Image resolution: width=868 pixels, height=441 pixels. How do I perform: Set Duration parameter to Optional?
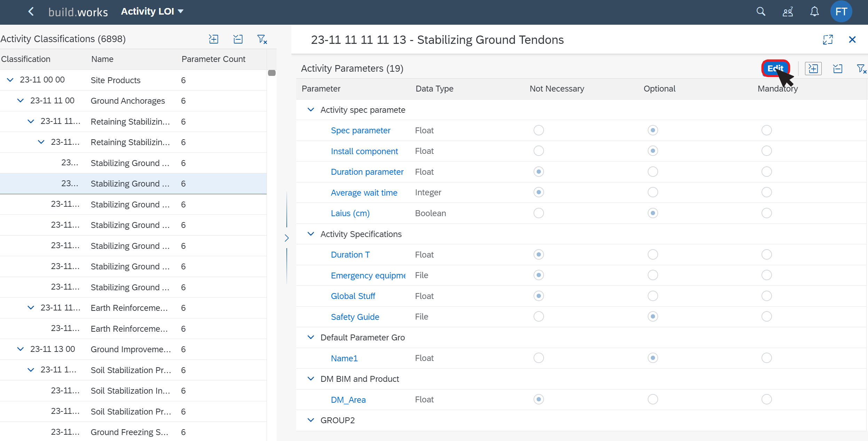click(653, 172)
